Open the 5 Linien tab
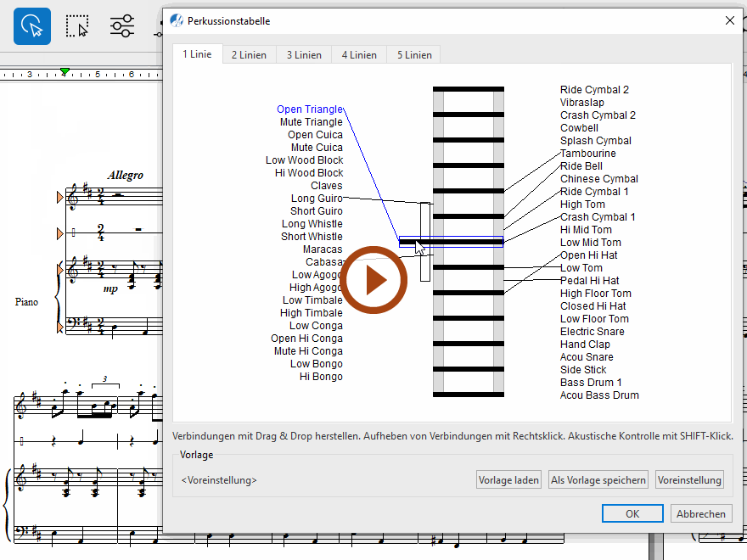This screenshot has height=560, width=747. [413, 55]
